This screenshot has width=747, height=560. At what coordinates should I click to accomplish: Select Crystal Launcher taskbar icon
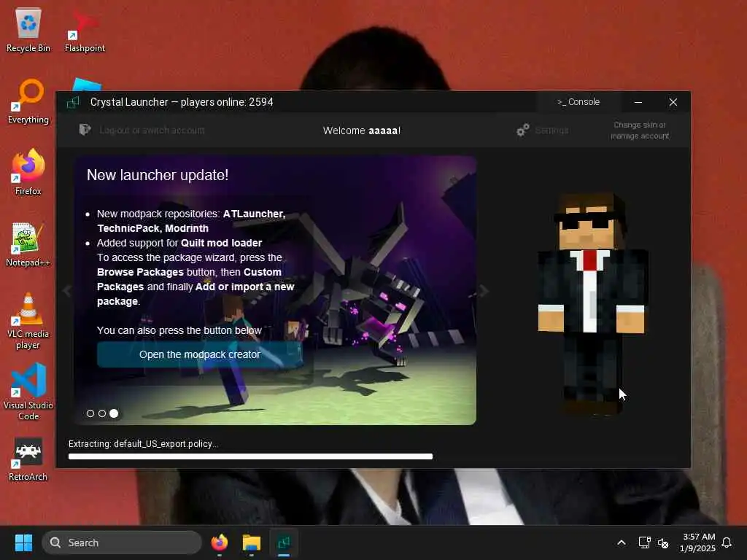(x=284, y=542)
